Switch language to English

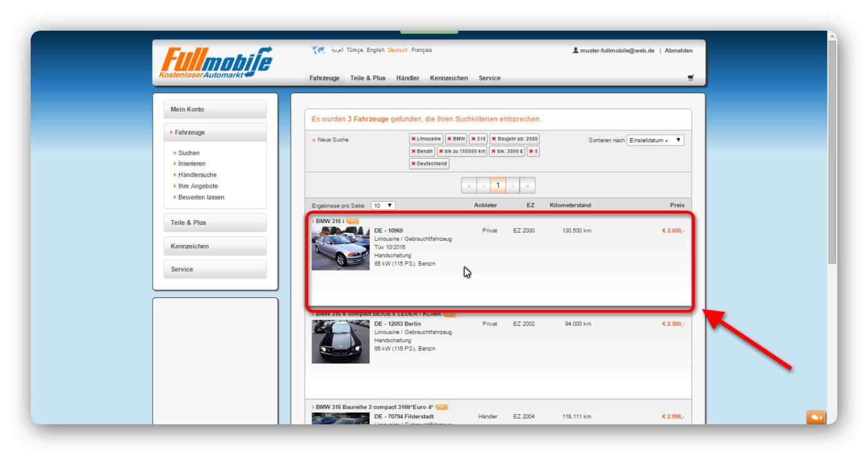[x=375, y=50]
